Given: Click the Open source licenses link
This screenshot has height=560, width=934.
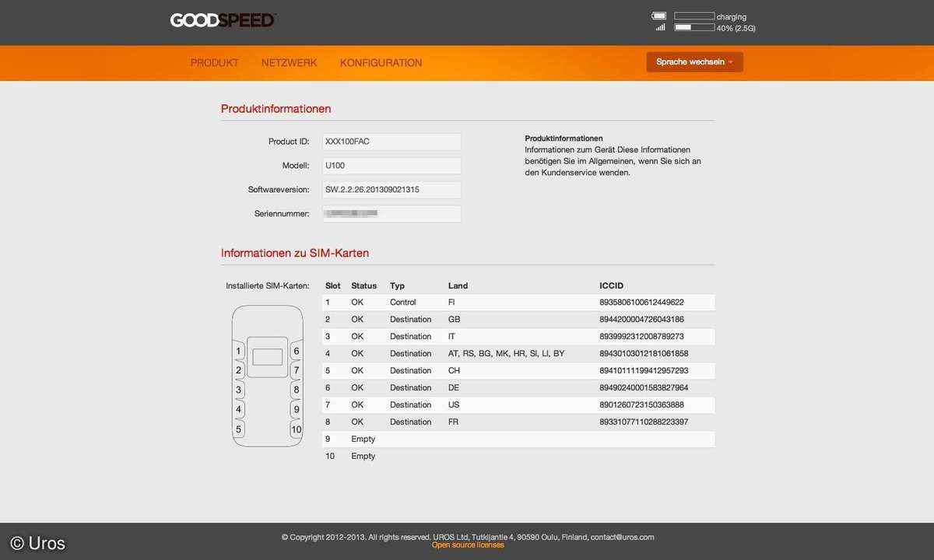Looking at the screenshot, I should [468, 545].
